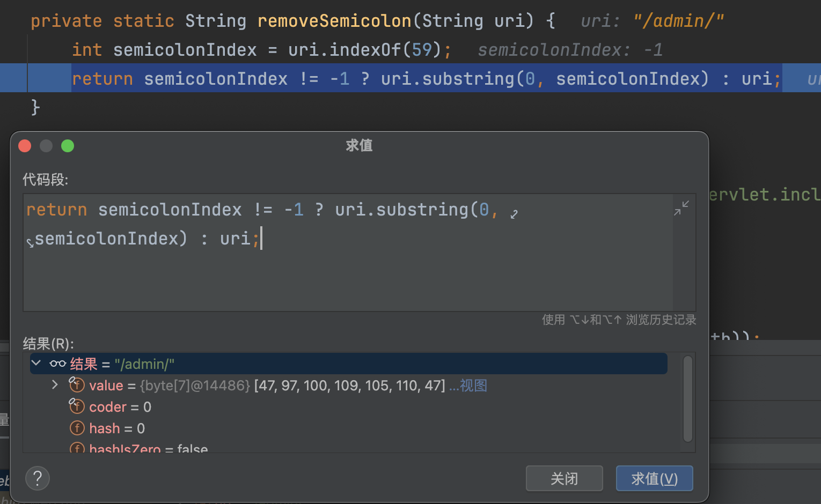
Task: Collapse the 结果 = "/admin/" node
Action: (36, 364)
